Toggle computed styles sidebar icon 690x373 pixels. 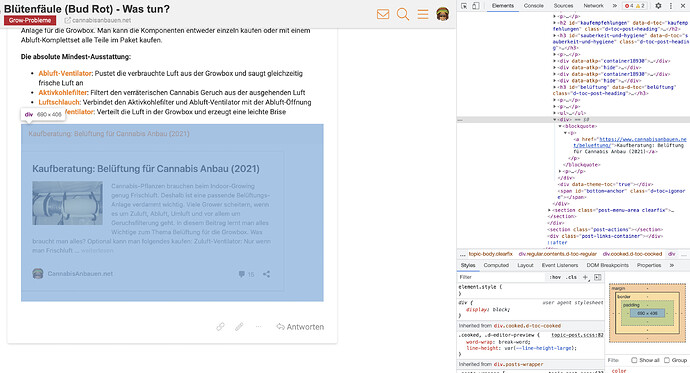(x=598, y=277)
